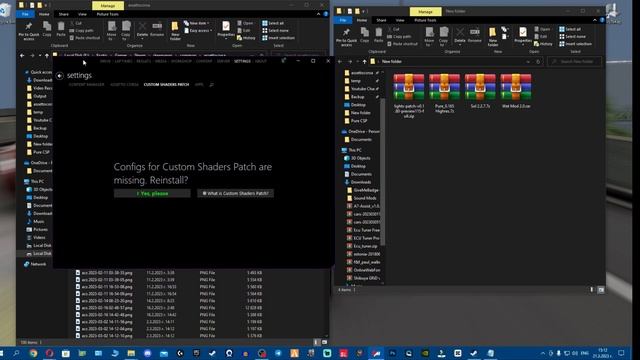Click the Back arrow in the New folder window
The height and width of the screenshot is (360, 640).
click(340, 62)
